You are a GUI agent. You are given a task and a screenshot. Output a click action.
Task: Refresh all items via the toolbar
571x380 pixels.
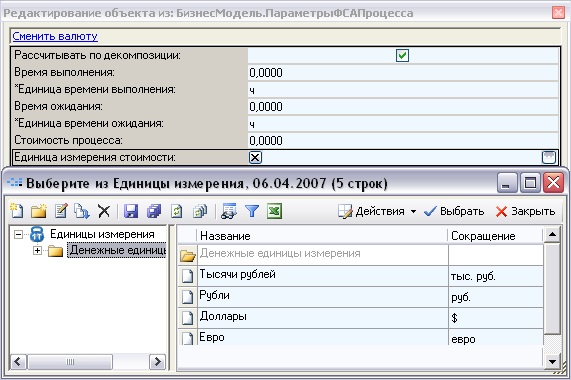pos(200,211)
